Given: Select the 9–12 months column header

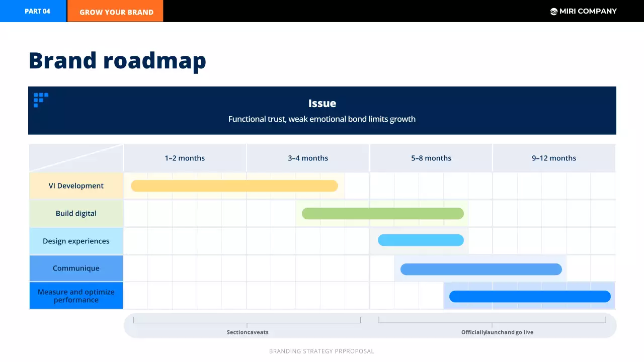Looking at the screenshot, I should point(554,158).
